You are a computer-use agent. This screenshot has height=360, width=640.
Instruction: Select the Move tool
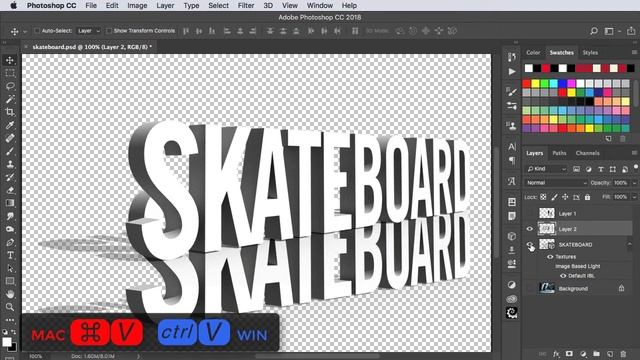[10, 60]
